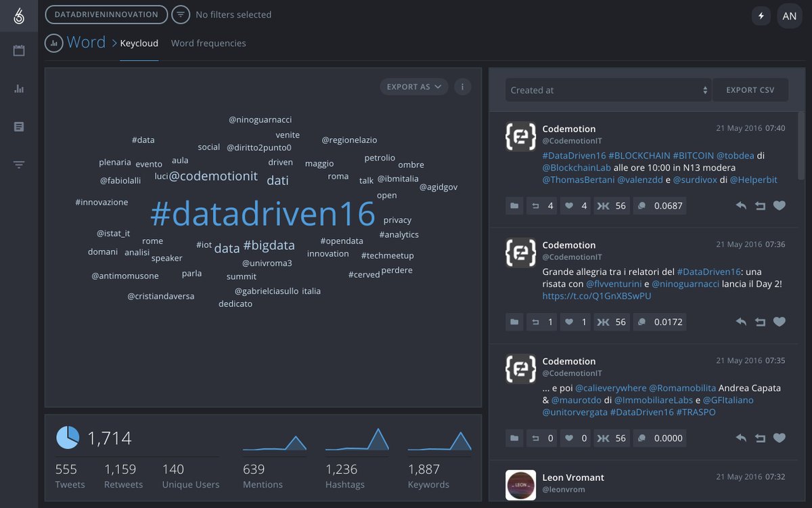The width and height of the screenshot is (812, 508).
Task: Click the 1,159 Retweets statistic
Action: [124, 475]
